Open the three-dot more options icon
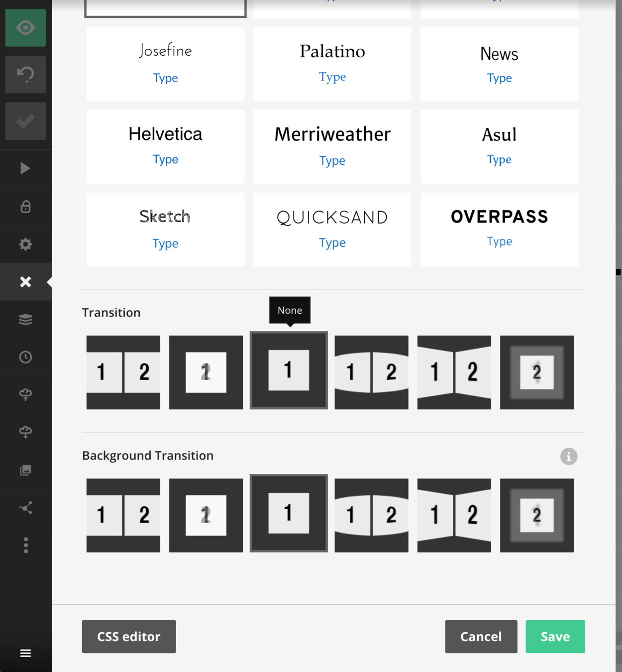Screen dimensions: 622x672 click(x=25, y=545)
